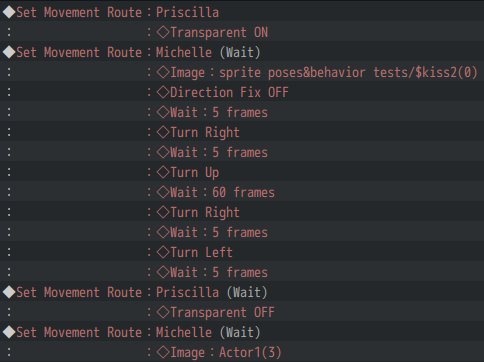Select the Transparent ON command line

[x=242, y=32]
